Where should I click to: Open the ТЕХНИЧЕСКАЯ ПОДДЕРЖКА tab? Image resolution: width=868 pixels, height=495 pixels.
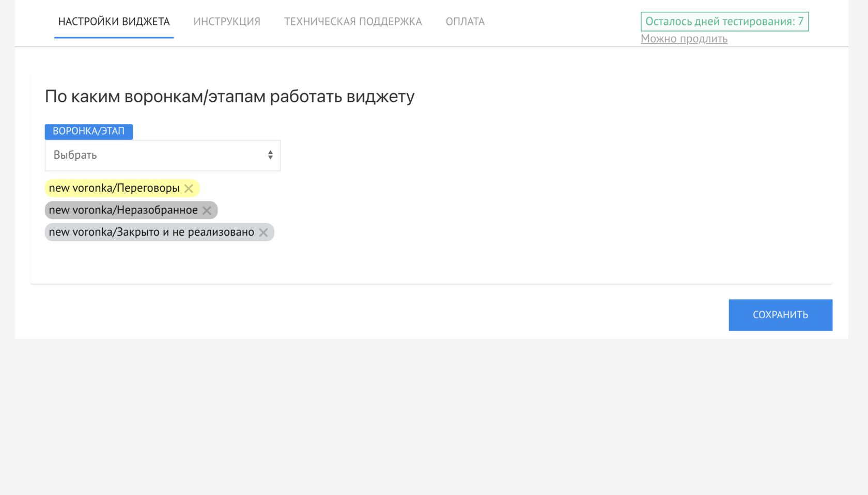click(x=353, y=21)
